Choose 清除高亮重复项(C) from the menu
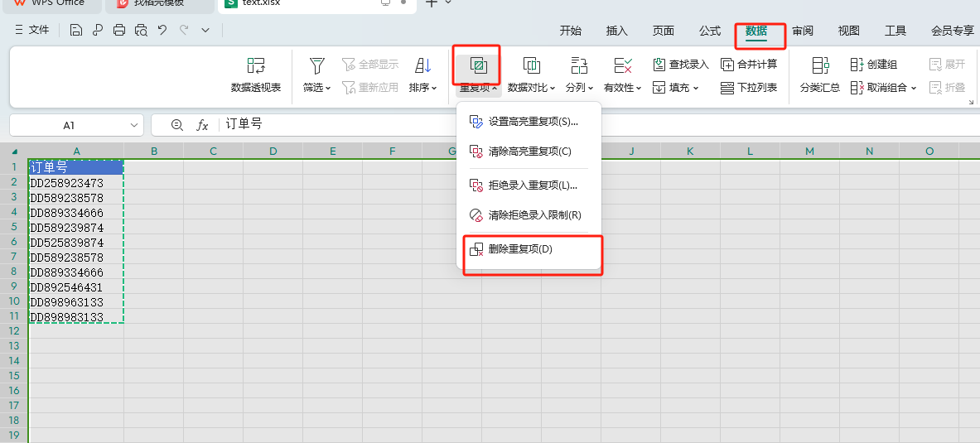Screen dimensions: 980x443 coord(529,152)
